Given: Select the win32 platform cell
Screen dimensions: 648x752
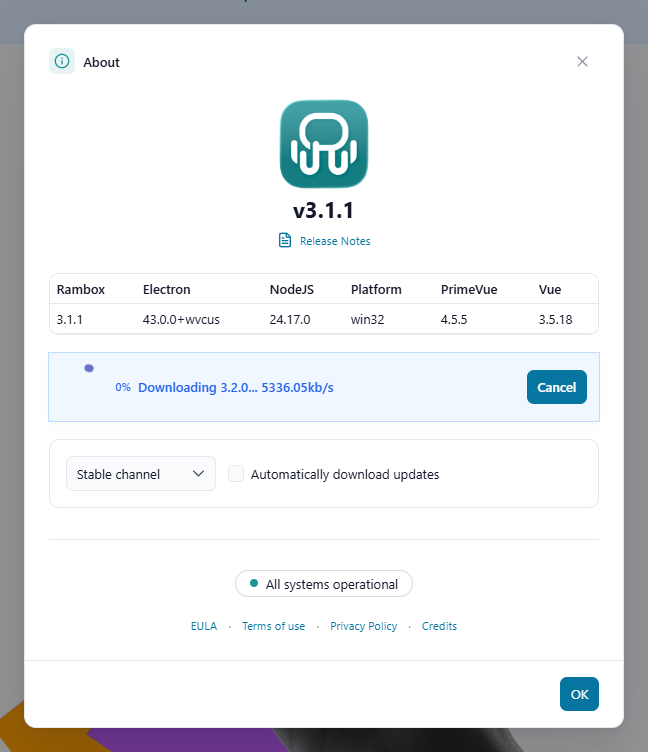Looking at the screenshot, I should 367,319.
